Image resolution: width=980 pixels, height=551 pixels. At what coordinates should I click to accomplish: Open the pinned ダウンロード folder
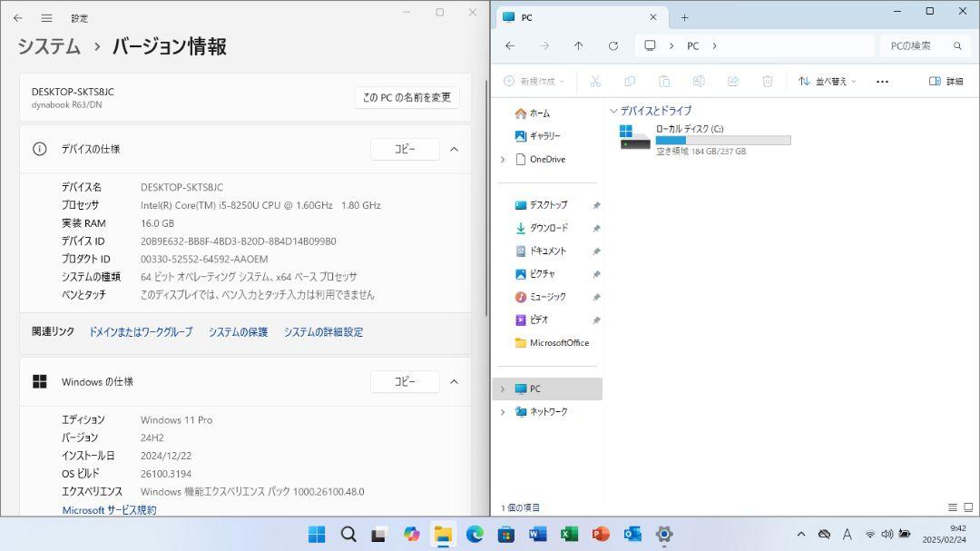coord(541,228)
